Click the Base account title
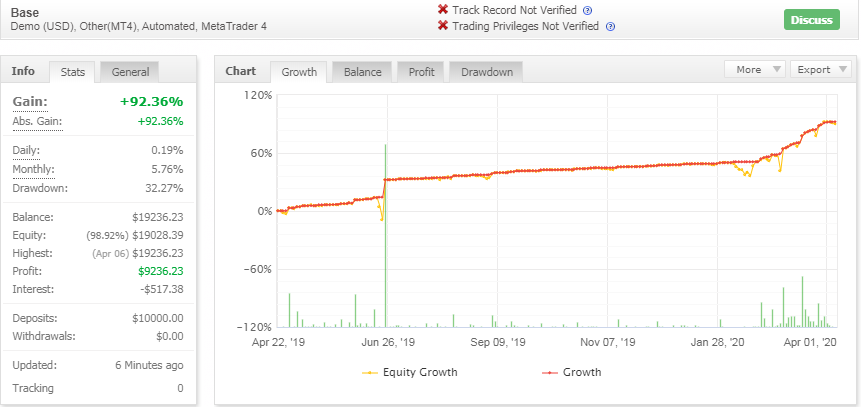The width and height of the screenshot is (861, 407). [25, 12]
